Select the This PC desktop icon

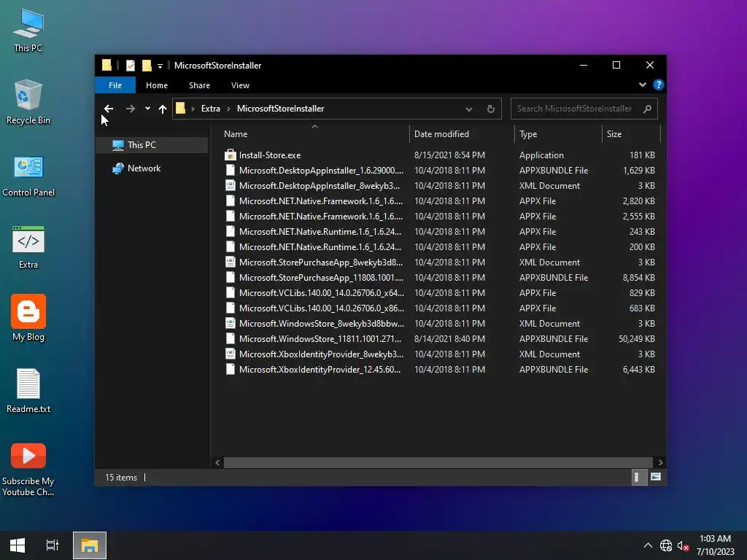click(28, 30)
